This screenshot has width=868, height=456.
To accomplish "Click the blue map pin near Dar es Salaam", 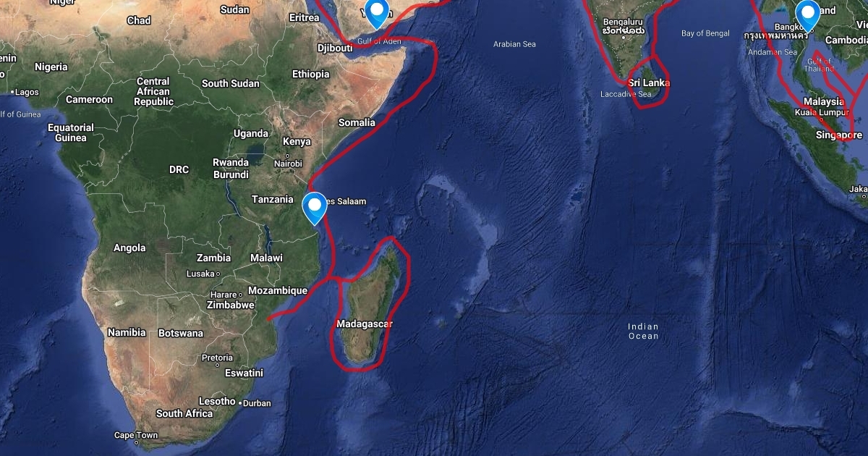I will [314, 208].
